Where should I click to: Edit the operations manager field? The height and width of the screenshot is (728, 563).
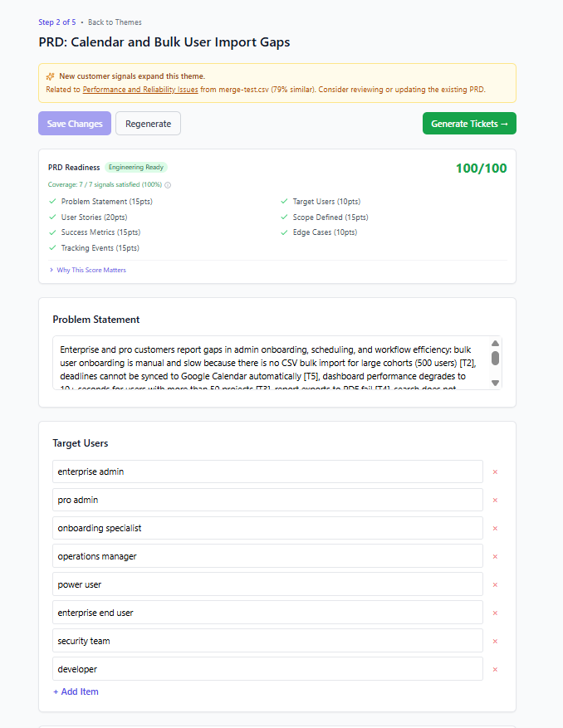click(267, 557)
